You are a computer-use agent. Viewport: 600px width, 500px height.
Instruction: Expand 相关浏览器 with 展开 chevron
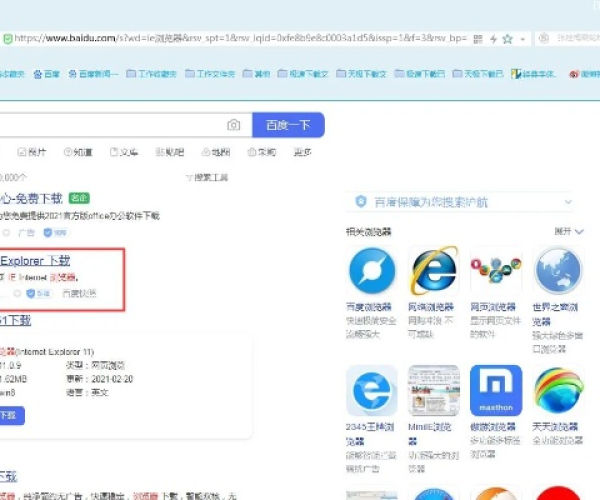click(569, 231)
